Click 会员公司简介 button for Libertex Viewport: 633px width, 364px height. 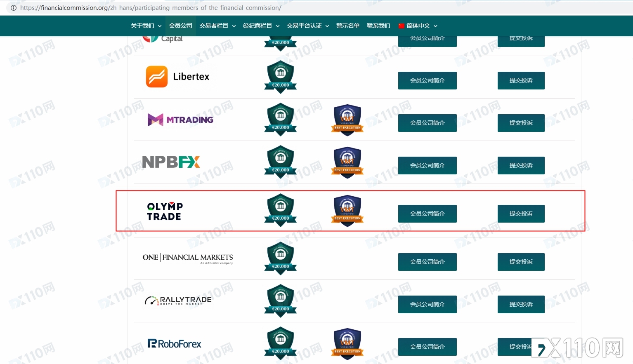(427, 80)
